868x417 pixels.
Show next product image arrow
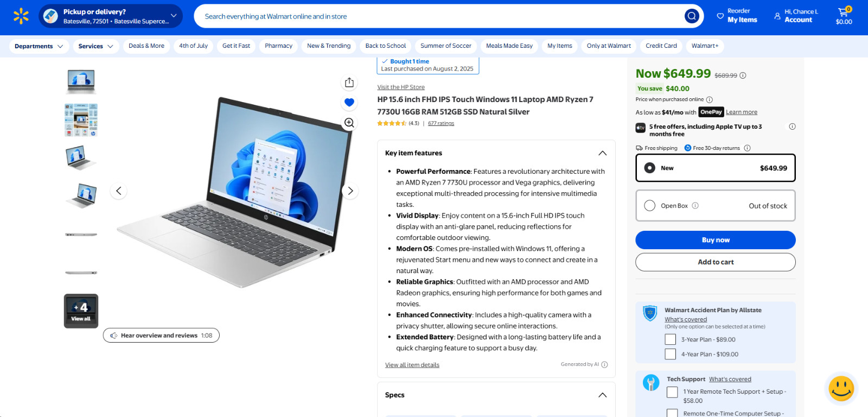[x=350, y=191]
